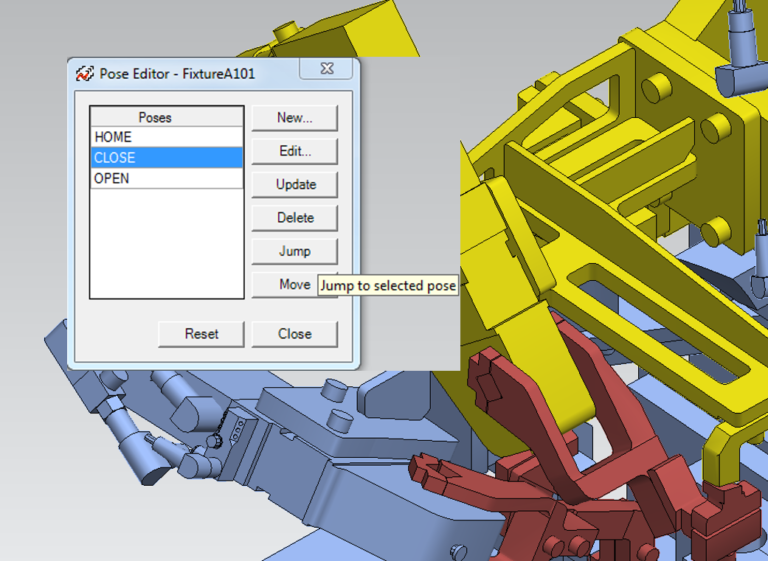Reset the fixture poses
Viewport: 768px width, 561px height.
pyautogui.click(x=201, y=333)
